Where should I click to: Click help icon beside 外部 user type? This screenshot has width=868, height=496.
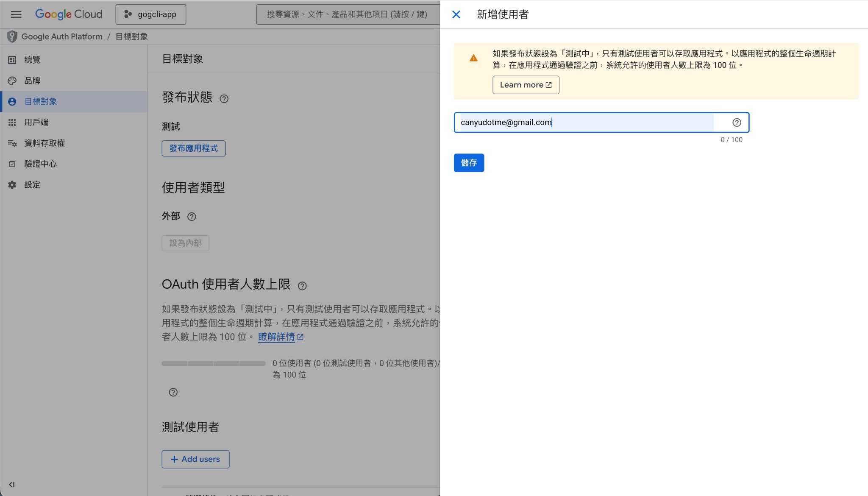[x=192, y=217]
